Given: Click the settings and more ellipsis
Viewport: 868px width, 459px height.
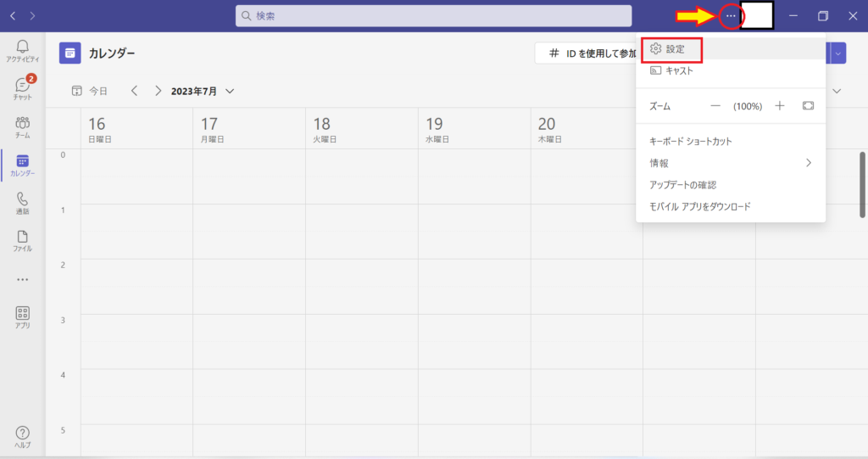Looking at the screenshot, I should coord(731,15).
